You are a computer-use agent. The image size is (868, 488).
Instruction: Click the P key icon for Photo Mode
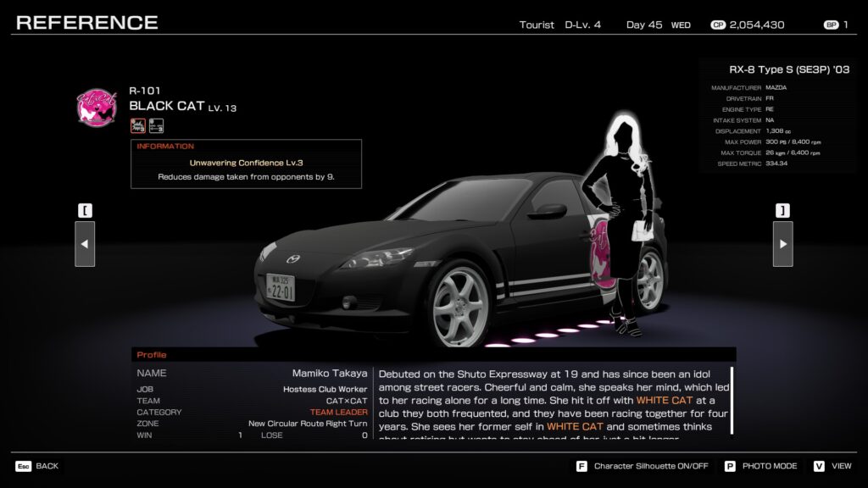pyautogui.click(x=730, y=467)
